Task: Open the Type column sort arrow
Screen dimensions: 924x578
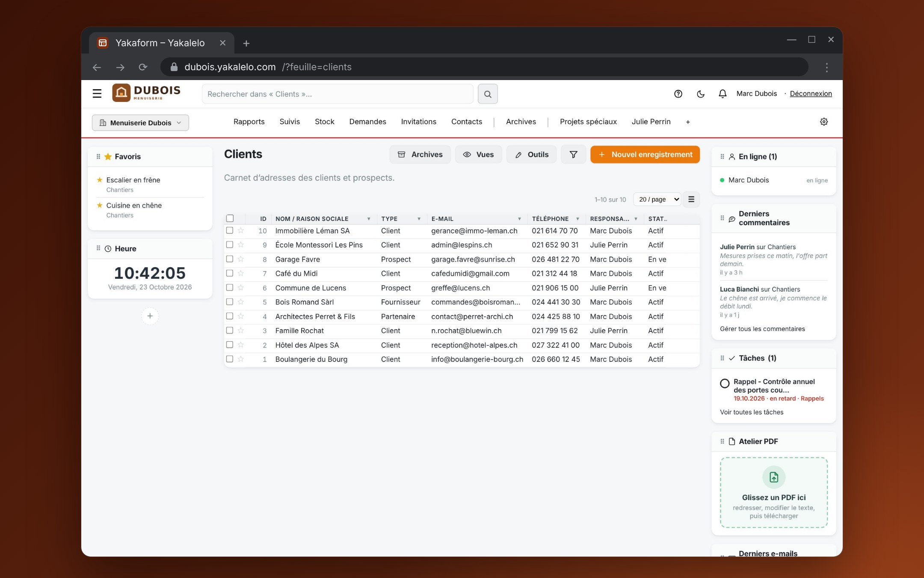Action: click(x=419, y=219)
